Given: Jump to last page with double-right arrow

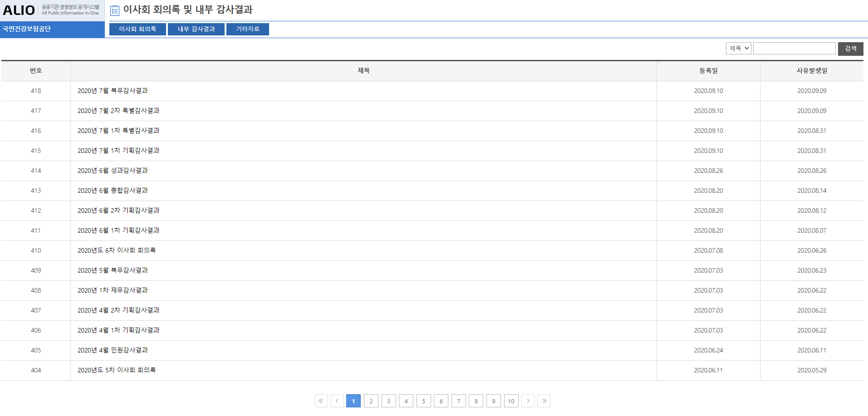Looking at the screenshot, I should coord(544,401).
